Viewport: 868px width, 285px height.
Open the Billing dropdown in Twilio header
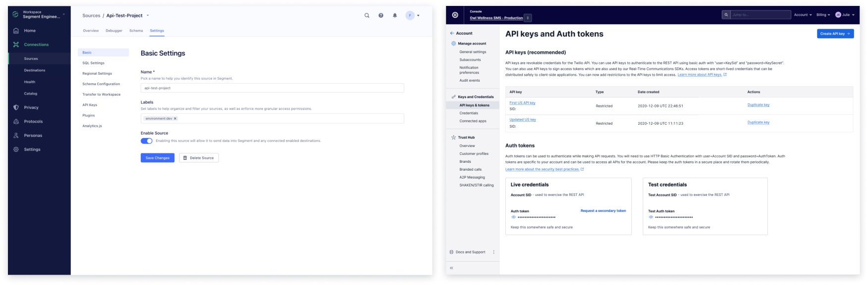pos(823,15)
